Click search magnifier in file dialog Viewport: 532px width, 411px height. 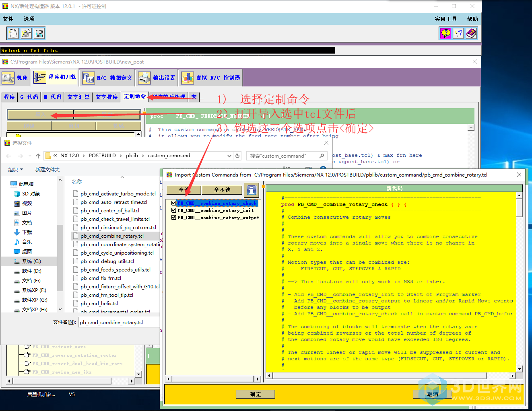[x=322, y=156]
